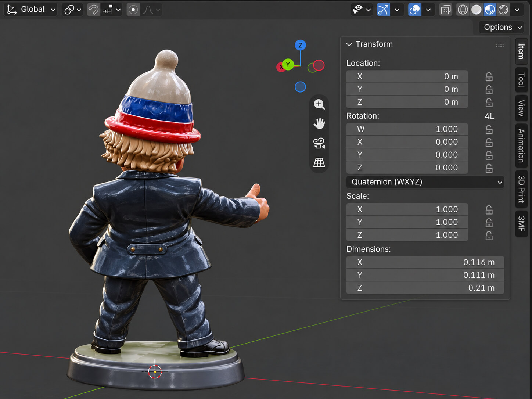Viewport: 532px width, 399px height.
Task: Toggle snapping with the magnet icon
Action: click(x=94, y=10)
